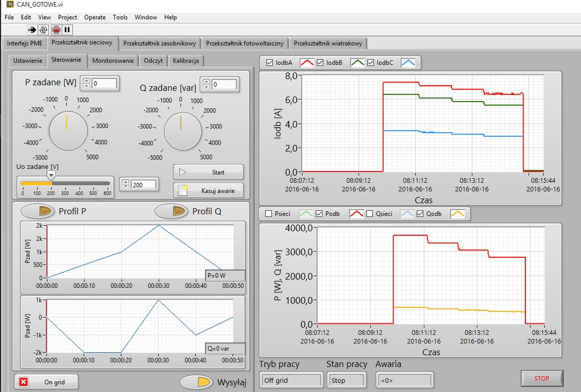The height and width of the screenshot is (392, 581).
Task: Switch to the Przekształtnik wiatrakowy tab
Action: 328,43
